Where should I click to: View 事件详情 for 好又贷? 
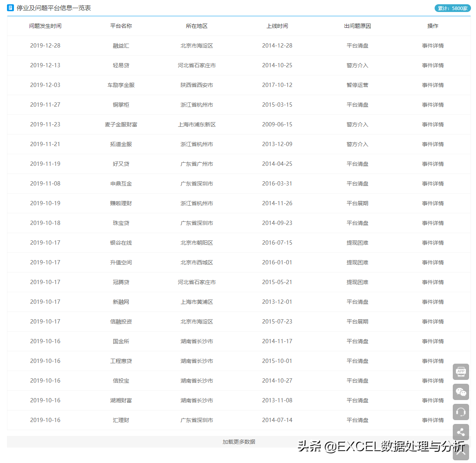point(433,164)
